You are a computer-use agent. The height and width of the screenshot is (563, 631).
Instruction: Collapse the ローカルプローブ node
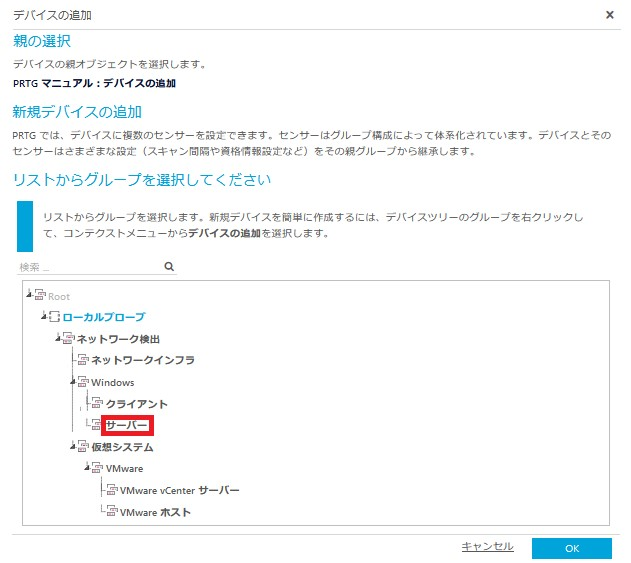(x=44, y=316)
